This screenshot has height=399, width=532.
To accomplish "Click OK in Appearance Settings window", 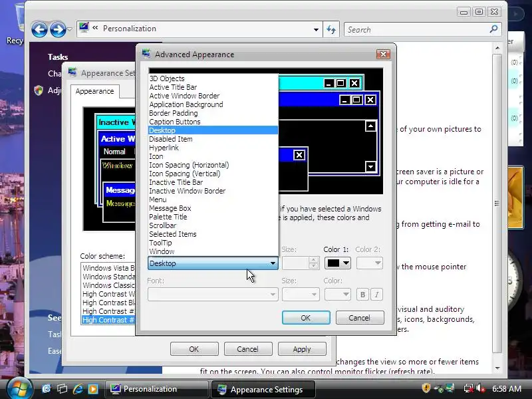I will 194,348.
